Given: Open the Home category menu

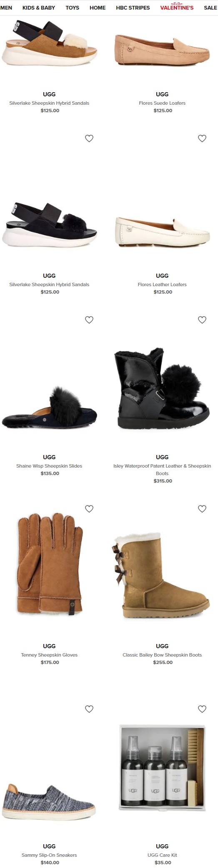Looking at the screenshot, I should point(98,8).
